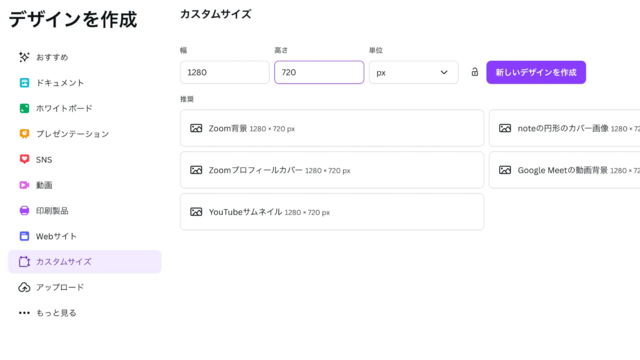Click the デザインを作成 title
Screen dimensions: 640x360
[x=73, y=19]
